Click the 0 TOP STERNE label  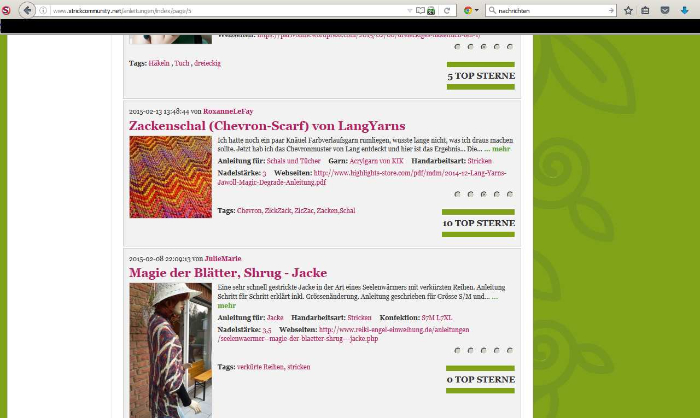[481, 380]
